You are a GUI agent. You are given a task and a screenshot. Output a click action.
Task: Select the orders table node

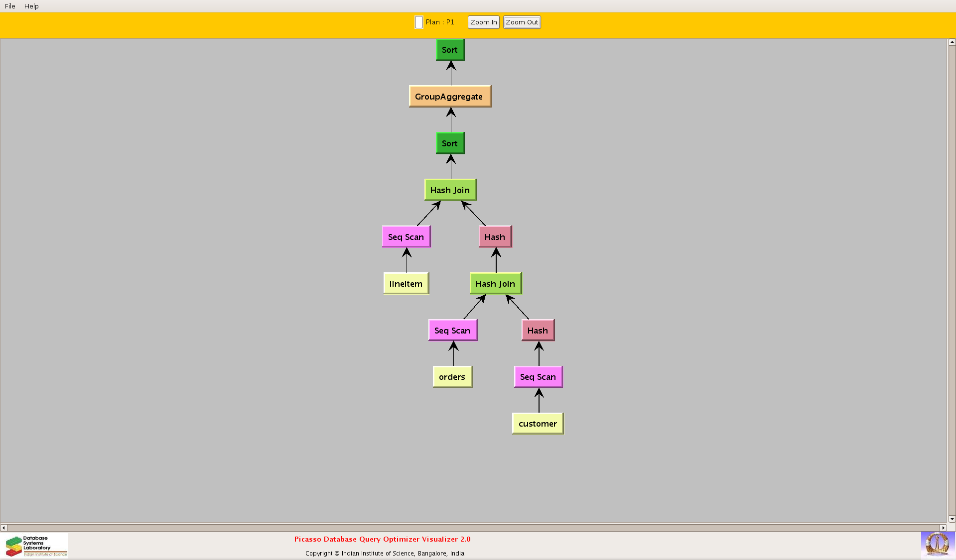click(x=452, y=377)
